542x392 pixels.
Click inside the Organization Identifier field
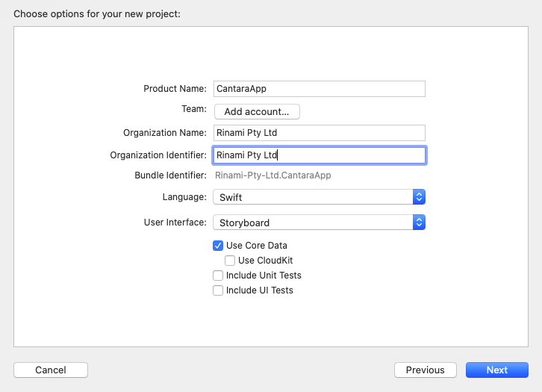point(319,155)
